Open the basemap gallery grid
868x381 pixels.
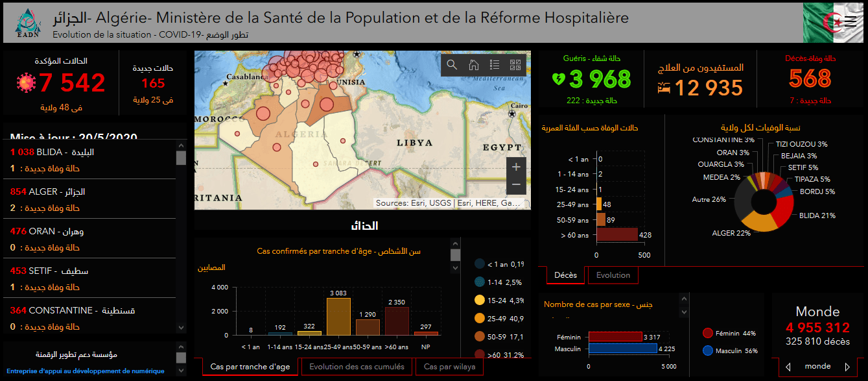point(515,65)
